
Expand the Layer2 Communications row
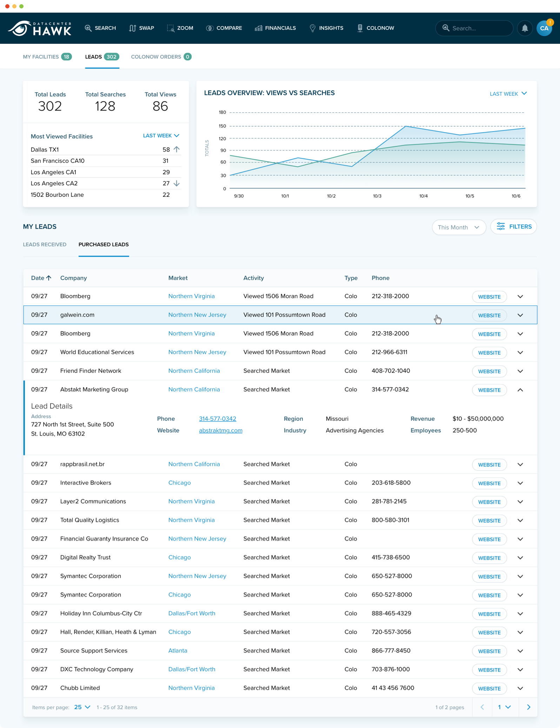pos(520,502)
